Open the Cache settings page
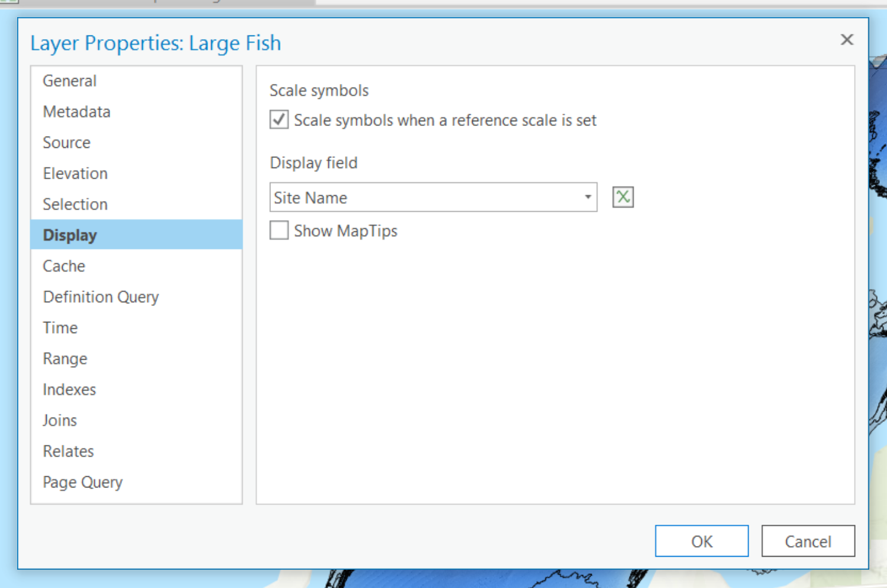Image resolution: width=887 pixels, height=588 pixels. click(63, 266)
